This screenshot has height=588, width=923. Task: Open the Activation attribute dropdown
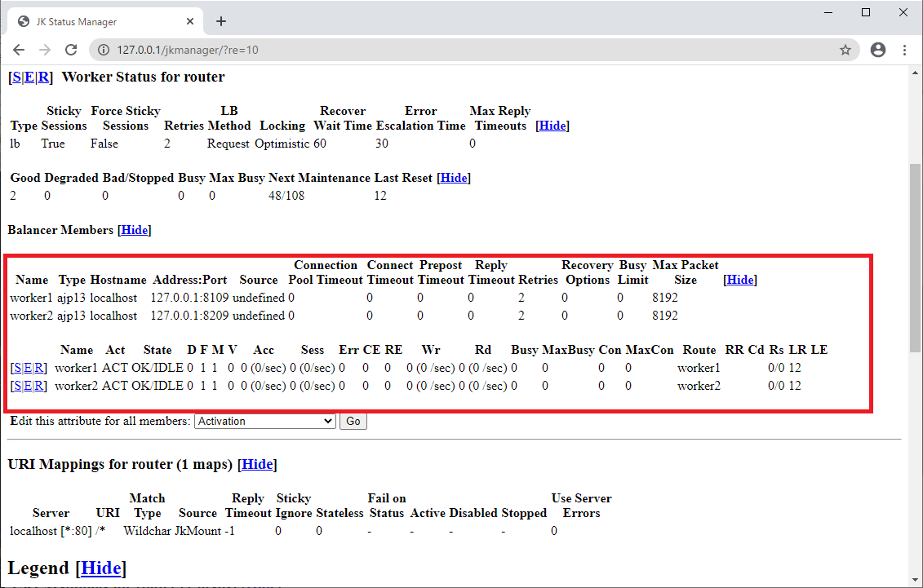tap(265, 421)
